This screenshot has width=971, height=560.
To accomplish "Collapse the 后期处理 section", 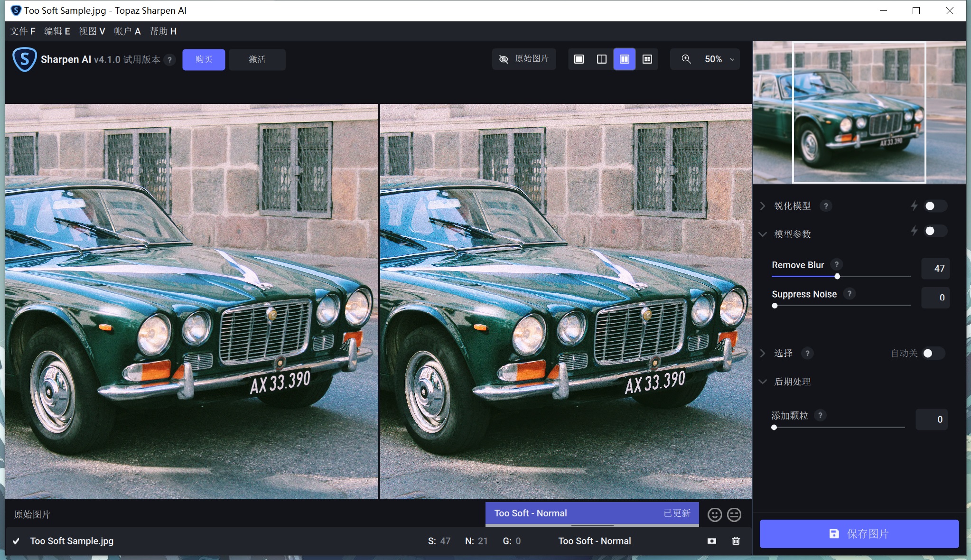I will click(x=763, y=382).
